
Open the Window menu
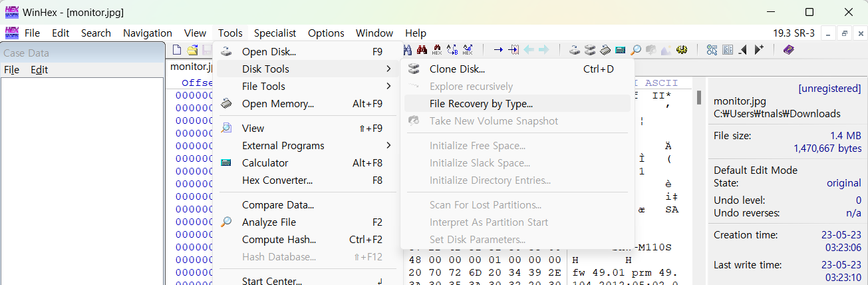(374, 33)
